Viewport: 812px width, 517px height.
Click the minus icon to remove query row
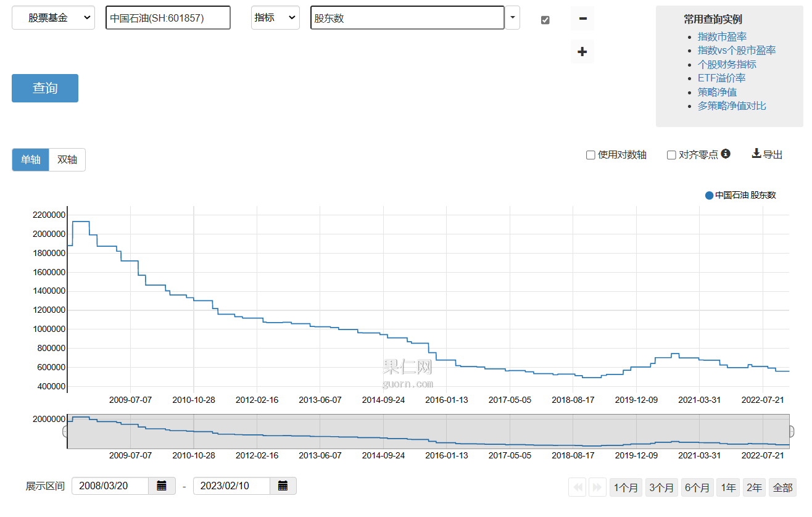pos(582,19)
